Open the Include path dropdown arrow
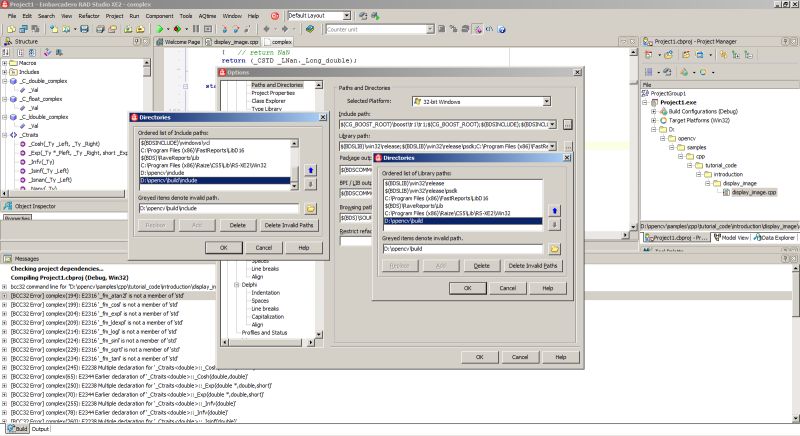800x436 pixels. pos(552,124)
